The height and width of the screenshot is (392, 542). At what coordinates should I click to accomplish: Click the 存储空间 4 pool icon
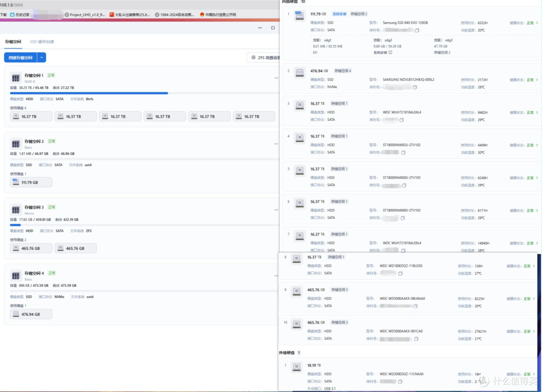(x=16, y=276)
